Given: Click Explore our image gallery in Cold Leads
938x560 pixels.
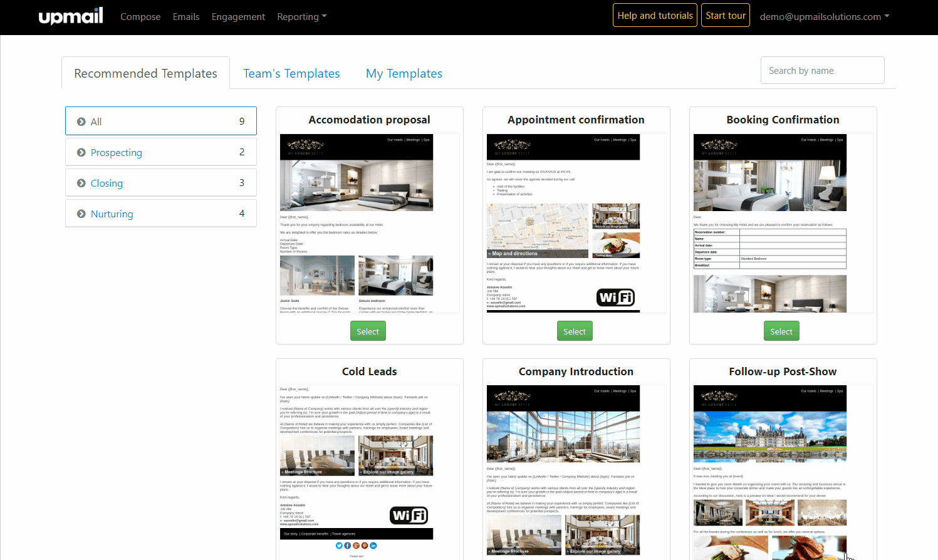Looking at the screenshot, I should (395, 456).
